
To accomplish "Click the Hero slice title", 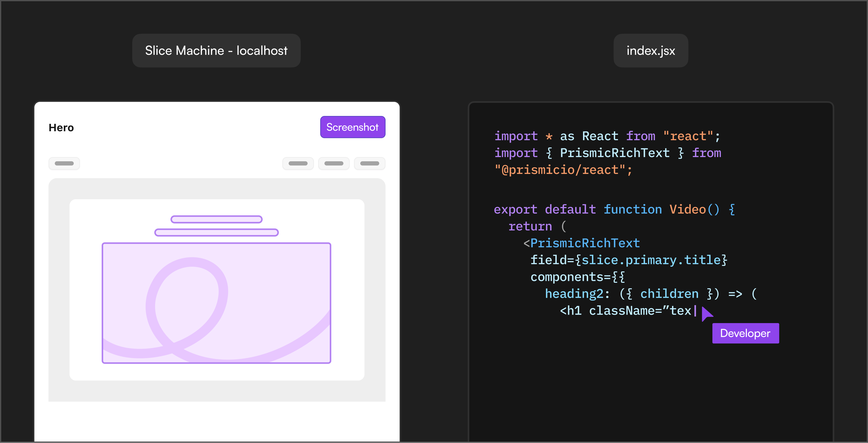I will pyautogui.click(x=61, y=128).
